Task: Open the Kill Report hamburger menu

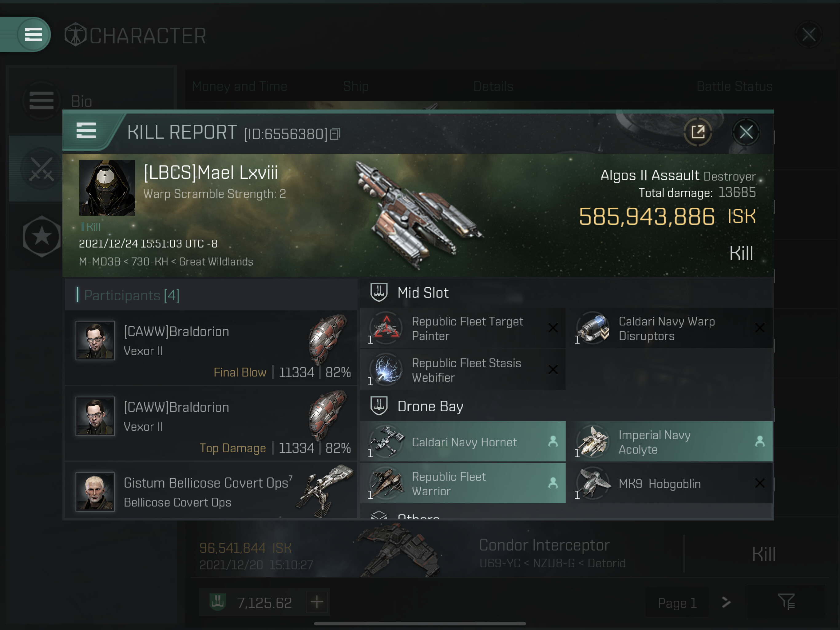Action: [86, 131]
